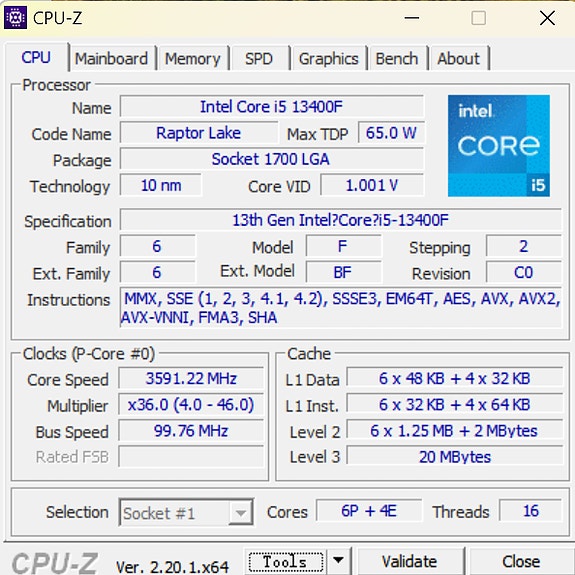
Task: Click the Close button at bottom
Action: [x=521, y=561]
